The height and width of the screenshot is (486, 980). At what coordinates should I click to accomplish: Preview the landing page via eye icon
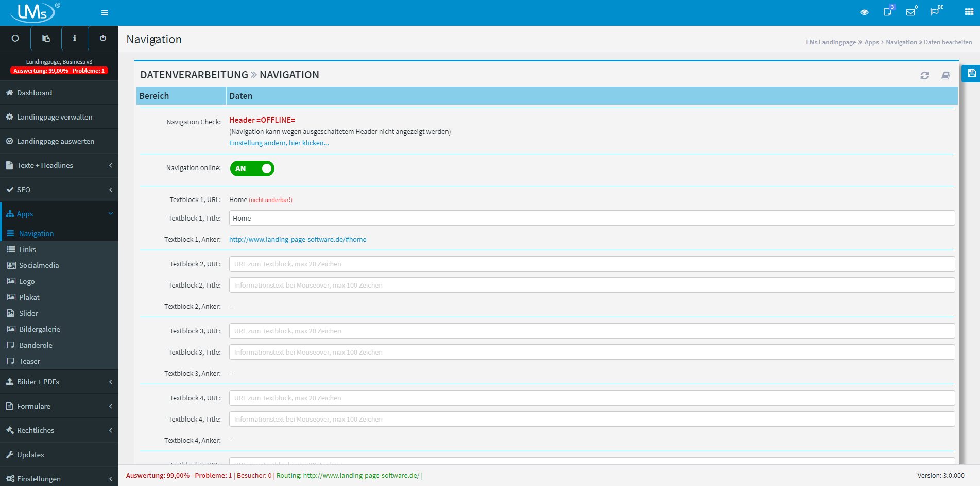pos(864,12)
